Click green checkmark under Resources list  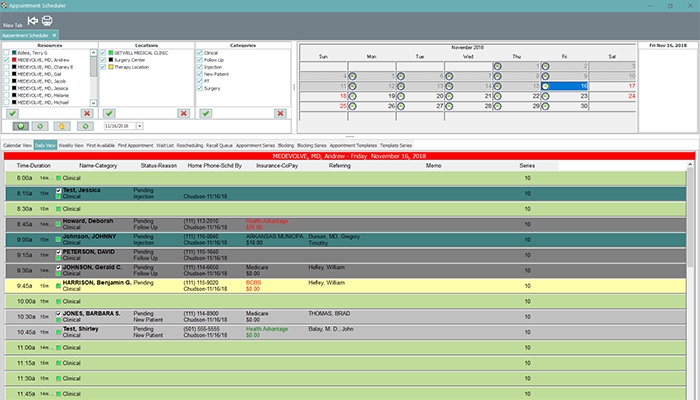[x=11, y=113]
